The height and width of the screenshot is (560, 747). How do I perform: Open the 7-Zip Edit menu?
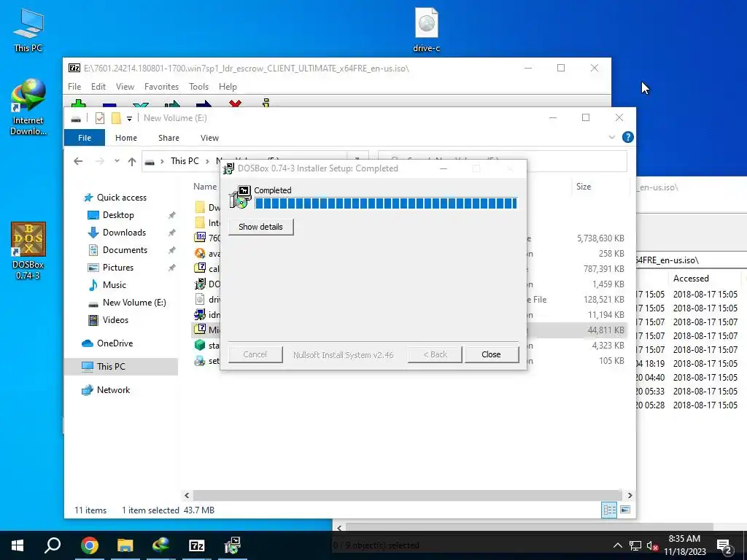(98, 87)
